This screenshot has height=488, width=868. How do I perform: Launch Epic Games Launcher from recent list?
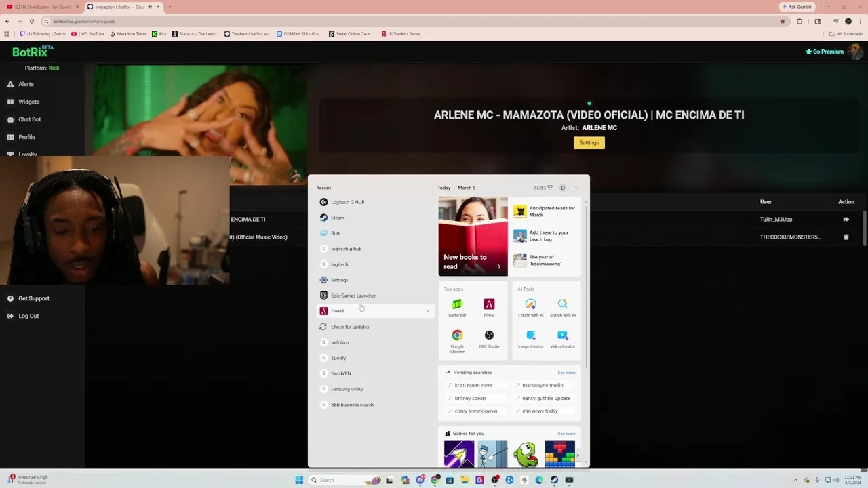pos(374,296)
